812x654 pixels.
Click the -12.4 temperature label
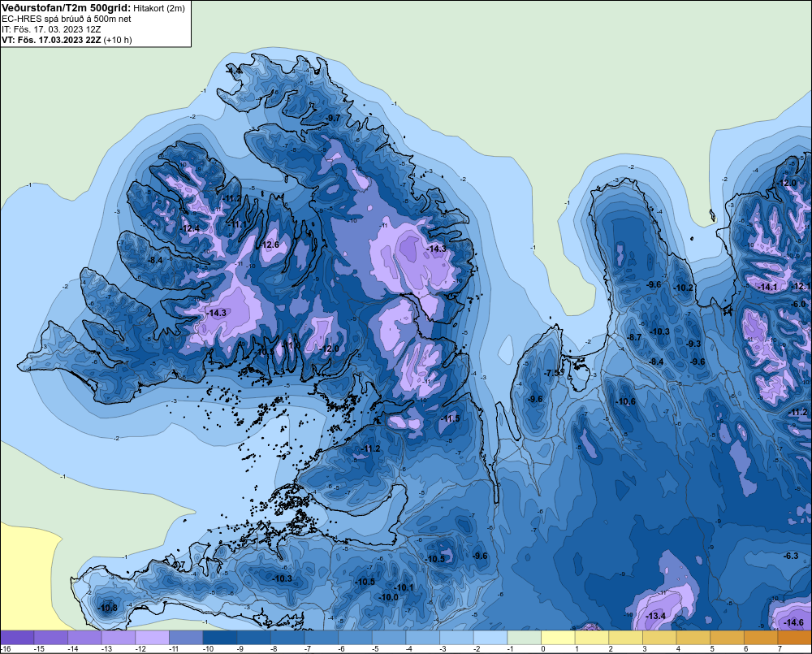tap(190, 228)
